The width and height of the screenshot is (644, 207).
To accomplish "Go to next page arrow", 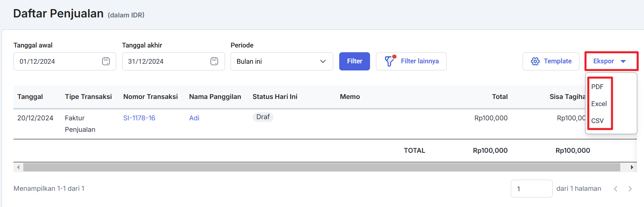I will (x=630, y=189).
